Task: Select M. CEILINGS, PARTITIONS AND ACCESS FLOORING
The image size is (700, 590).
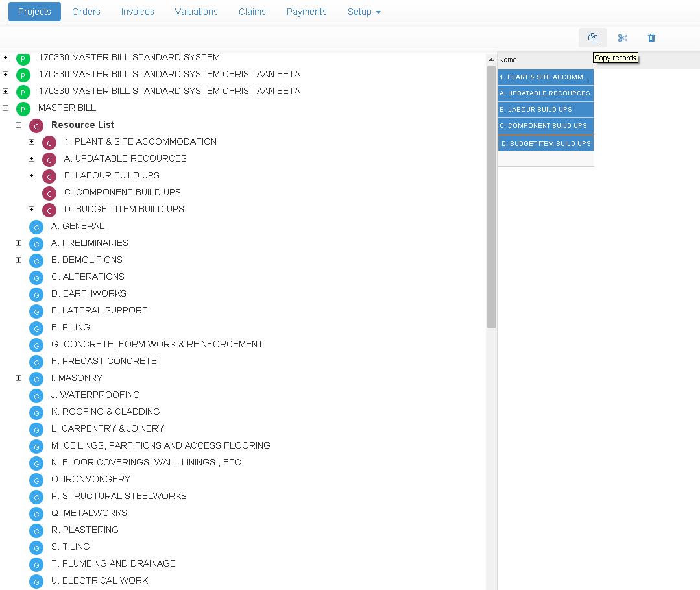Action: pyautogui.click(x=161, y=446)
